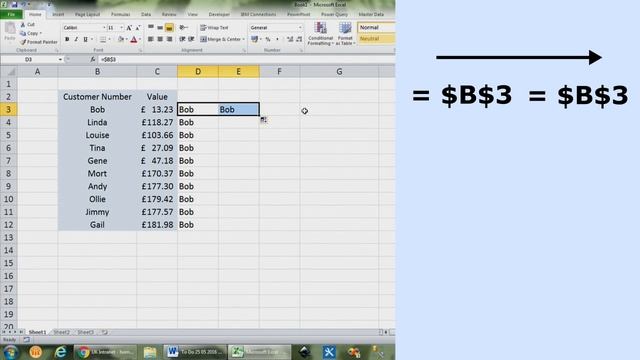
Task: Decrease font size with Shrink Font
Action: 138,28
